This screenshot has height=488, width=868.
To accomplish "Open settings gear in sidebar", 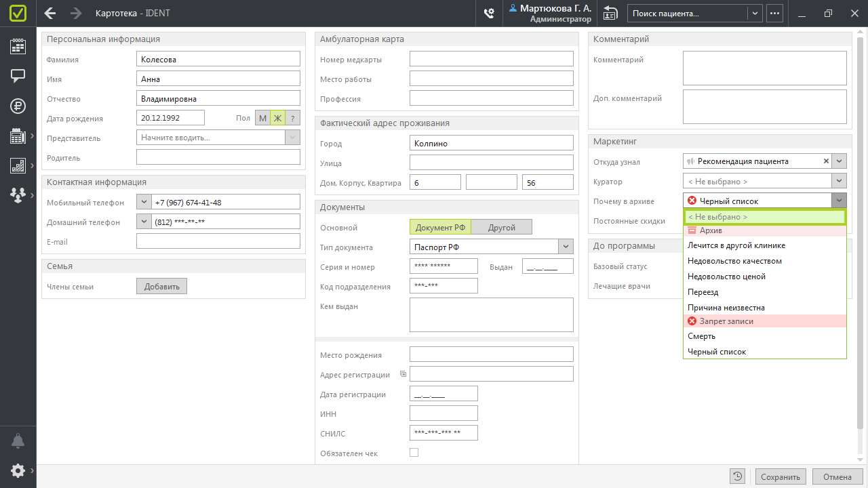I will click(x=18, y=470).
